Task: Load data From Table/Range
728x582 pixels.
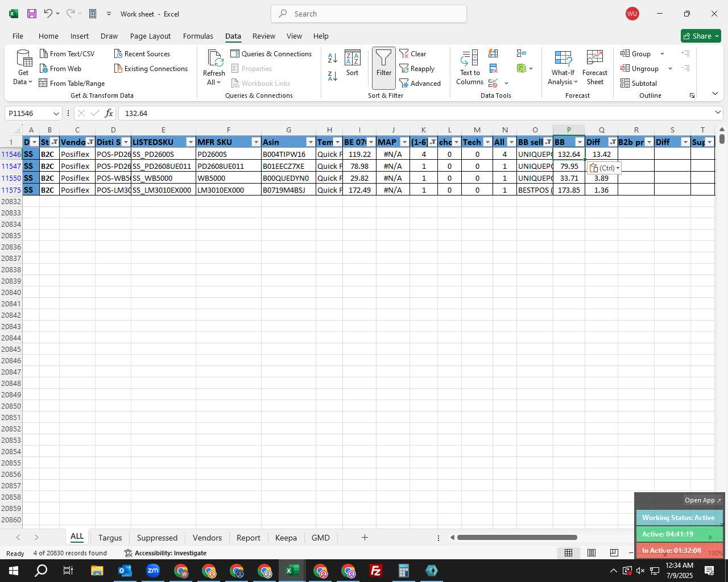Action: point(72,83)
